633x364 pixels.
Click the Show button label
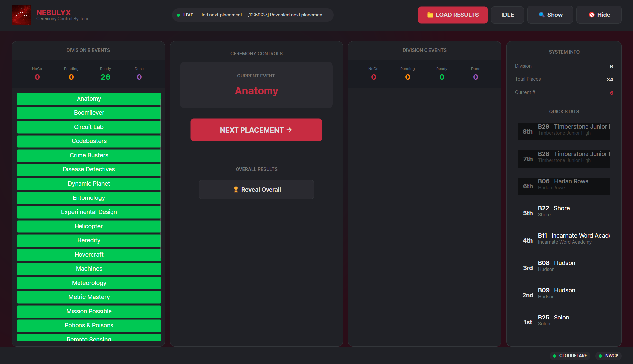click(x=555, y=15)
